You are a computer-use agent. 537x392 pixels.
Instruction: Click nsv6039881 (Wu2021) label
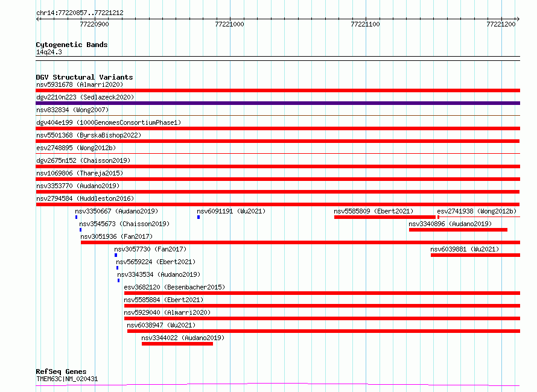tap(465, 249)
